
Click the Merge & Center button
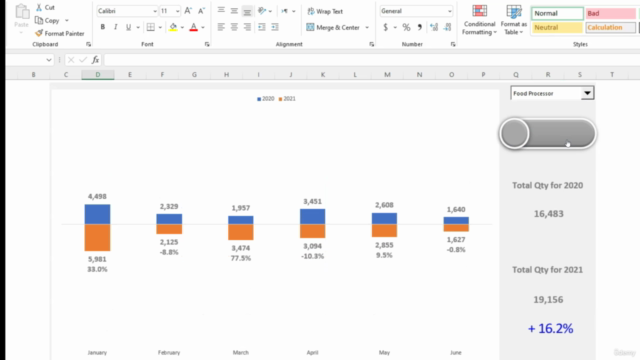pos(333,27)
